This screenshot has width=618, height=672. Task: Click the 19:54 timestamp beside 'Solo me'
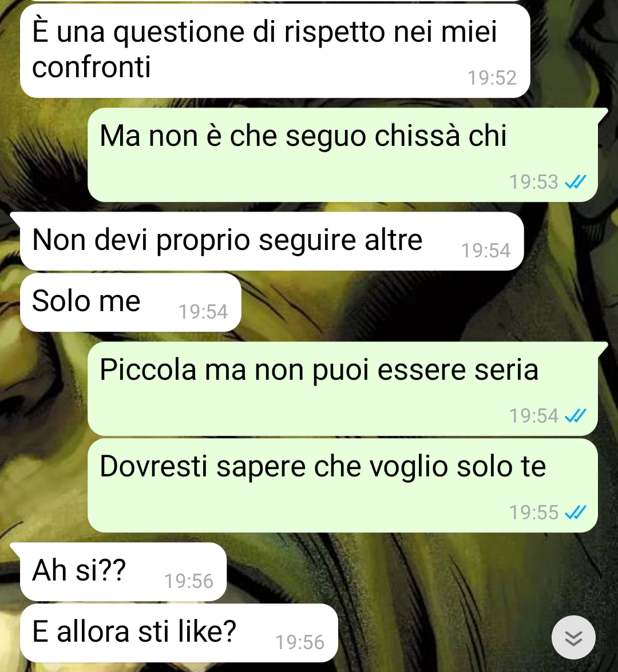pyautogui.click(x=203, y=312)
